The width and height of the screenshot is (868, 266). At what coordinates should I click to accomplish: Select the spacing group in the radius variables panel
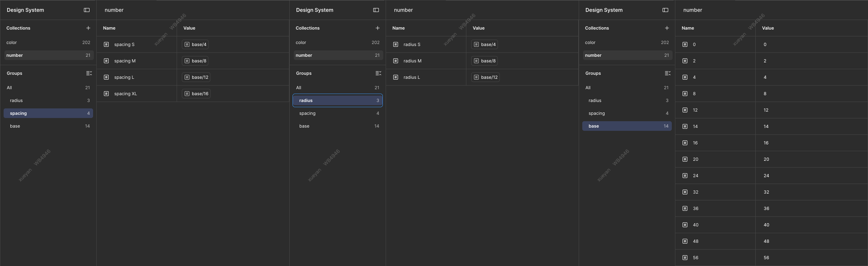(x=338, y=113)
